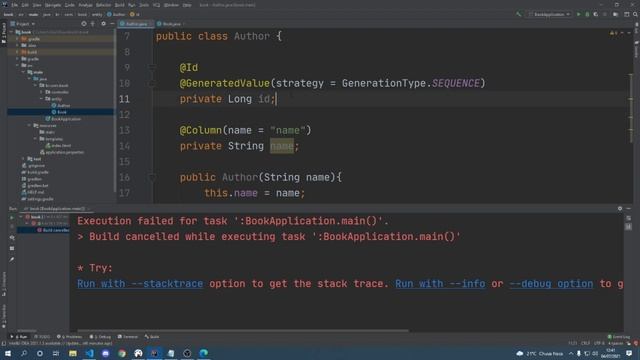Click the expand all icon in Project panel
This screenshot has width=640, height=360.
93,24
